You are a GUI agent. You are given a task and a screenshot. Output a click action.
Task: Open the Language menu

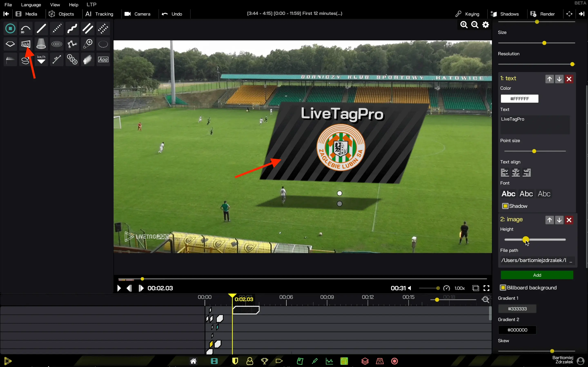(x=31, y=5)
